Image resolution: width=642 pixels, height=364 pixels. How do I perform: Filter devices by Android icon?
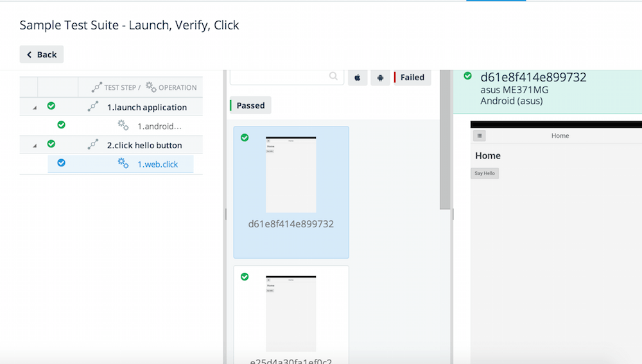(x=380, y=78)
